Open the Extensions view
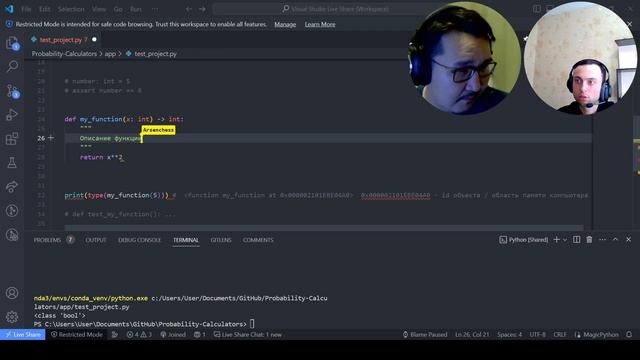The image size is (640, 360). 12,139
